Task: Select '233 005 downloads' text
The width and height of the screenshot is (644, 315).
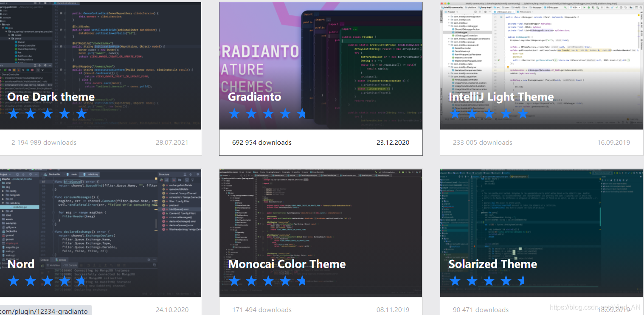Action: pyautogui.click(x=483, y=143)
